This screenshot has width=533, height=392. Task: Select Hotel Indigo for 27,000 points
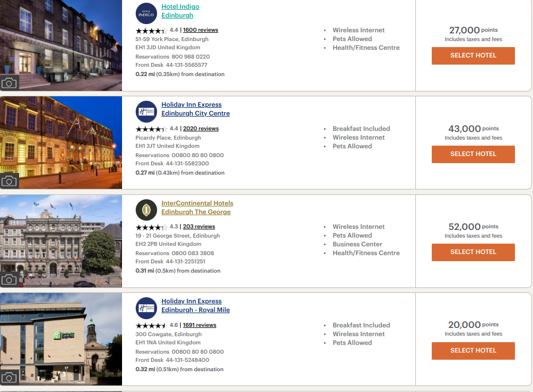(x=473, y=56)
